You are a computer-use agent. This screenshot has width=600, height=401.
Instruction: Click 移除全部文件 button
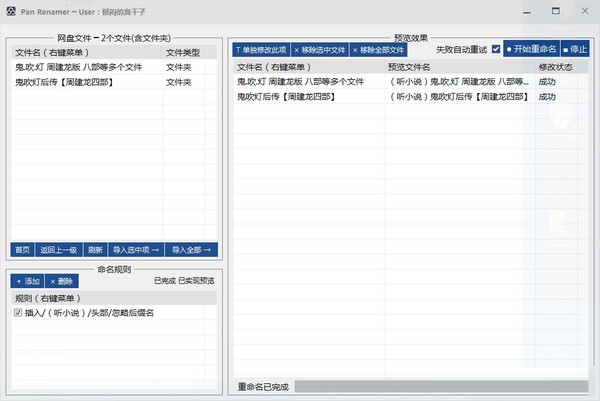(378, 50)
